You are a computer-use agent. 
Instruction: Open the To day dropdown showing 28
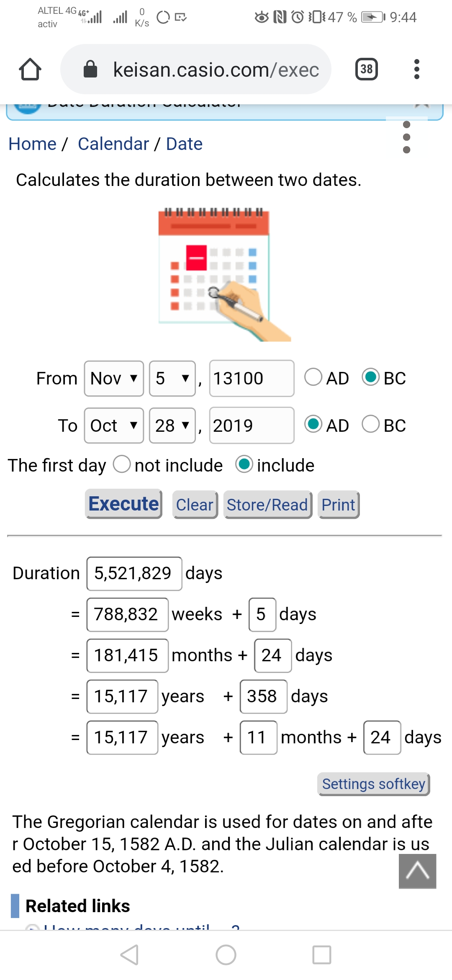(172, 426)
